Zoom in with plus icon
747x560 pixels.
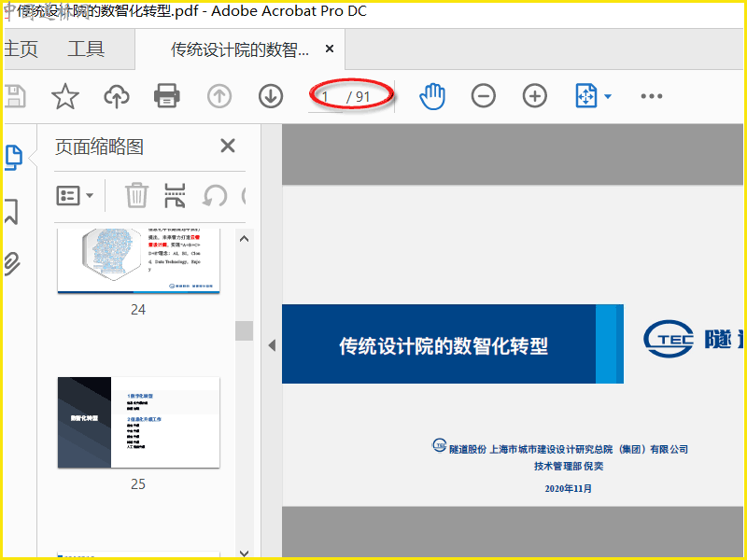point(534,96)
